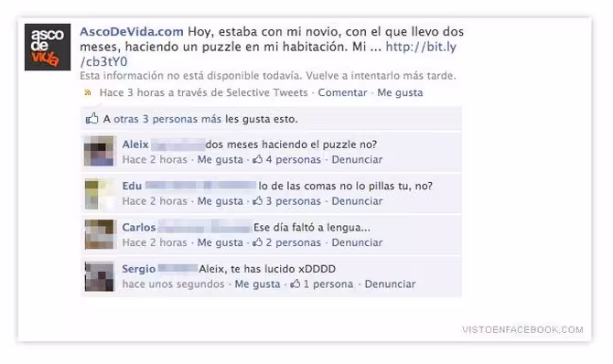Click thumbs-up icon next to 2 personas

pos(257,242)
